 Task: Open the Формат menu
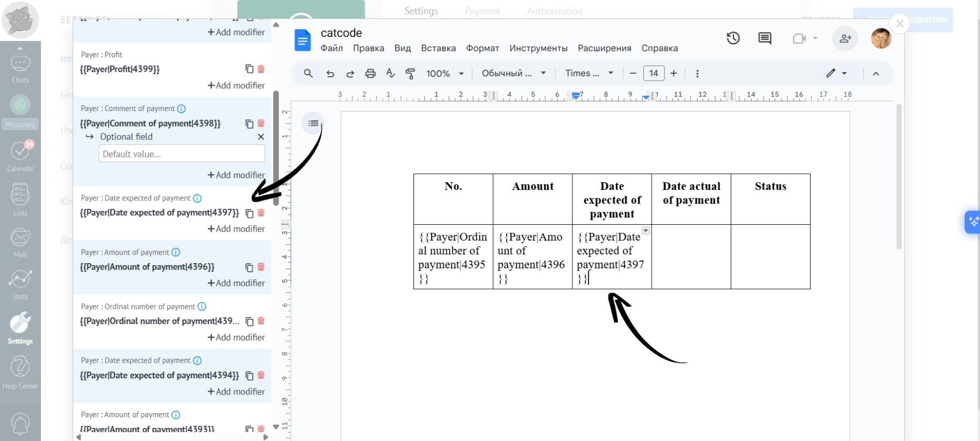[x=482, y=48]
